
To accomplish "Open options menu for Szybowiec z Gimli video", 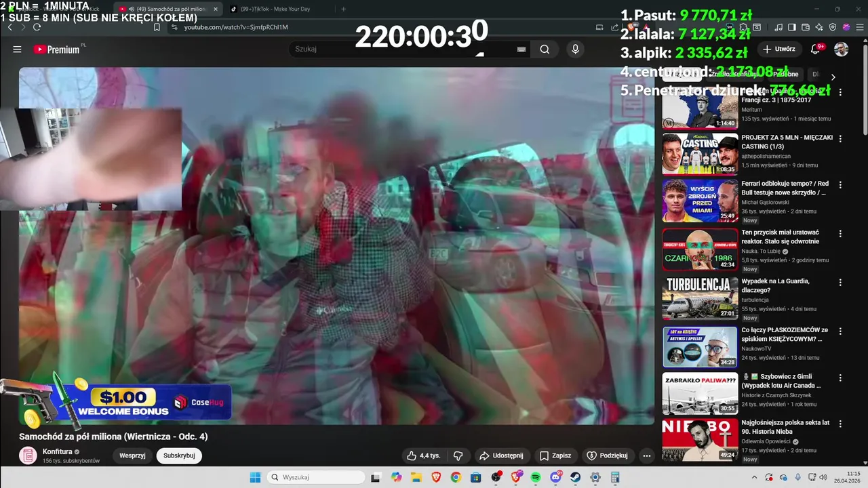I will [x=840, y=378].
